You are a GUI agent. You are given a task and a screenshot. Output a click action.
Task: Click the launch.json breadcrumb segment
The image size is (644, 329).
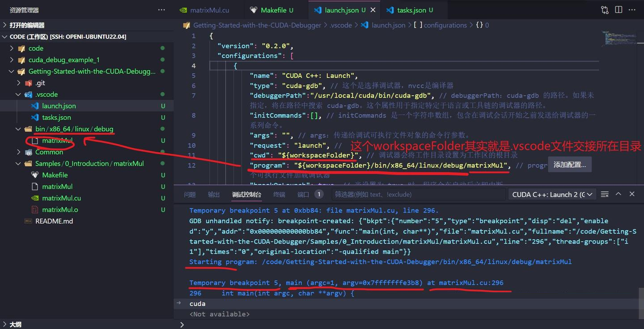click(389, 26)
